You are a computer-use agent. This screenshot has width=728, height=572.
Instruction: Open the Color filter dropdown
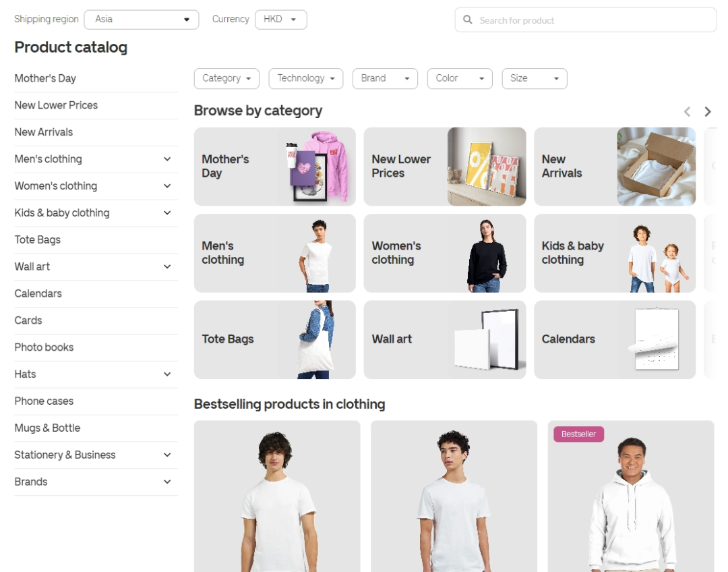pos(460,79)
